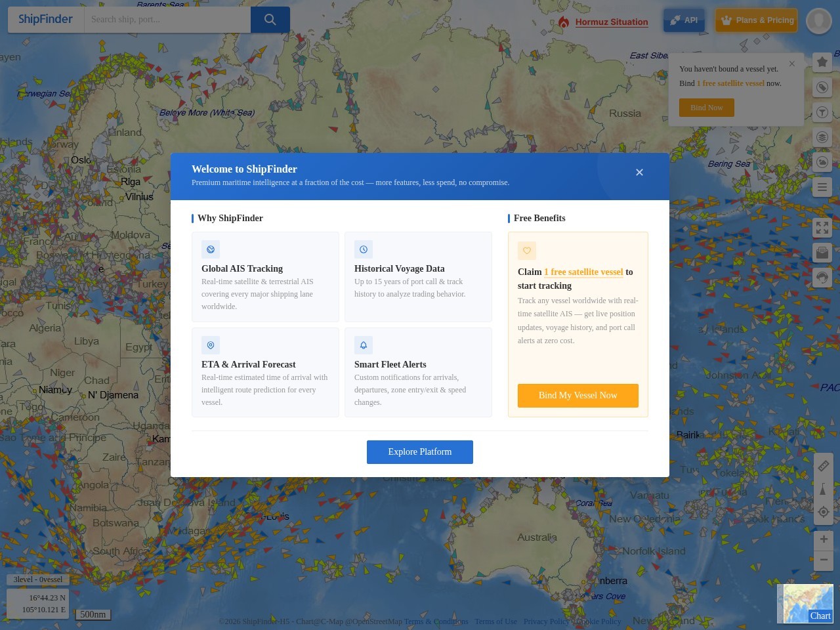Open the Privacy Policy footer link
Viewport: 840px width, 630px height.
click(547, 621)
